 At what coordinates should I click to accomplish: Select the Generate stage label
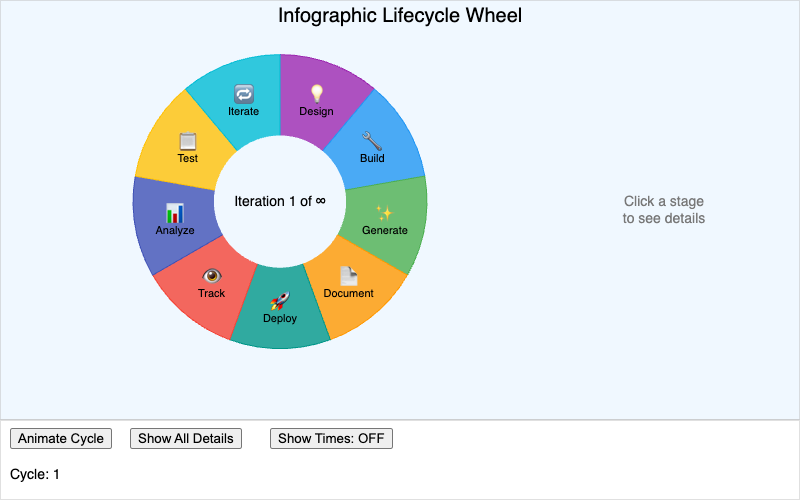click(x=385, y=230)
